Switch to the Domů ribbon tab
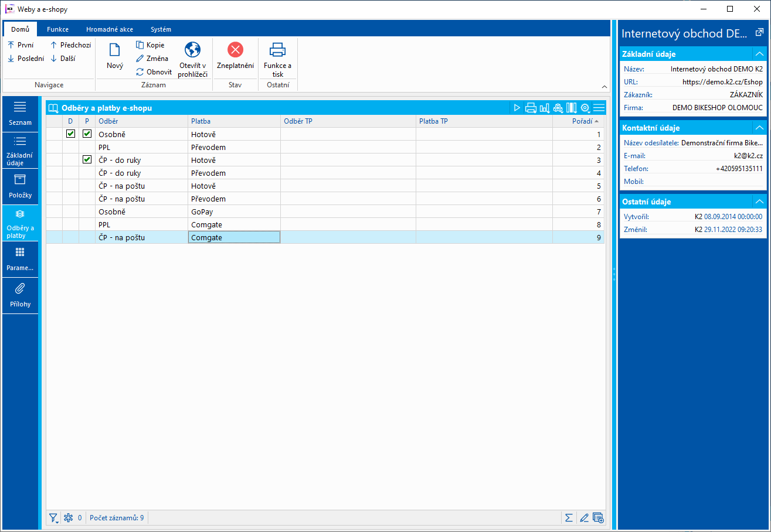 21,29
